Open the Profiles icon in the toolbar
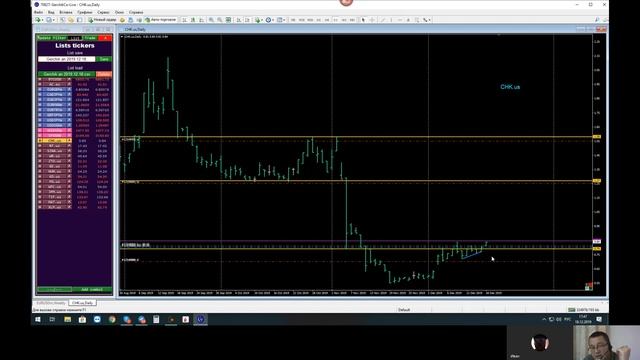The height and width of the screenshot is (360, 640). (x=49, y=20)
